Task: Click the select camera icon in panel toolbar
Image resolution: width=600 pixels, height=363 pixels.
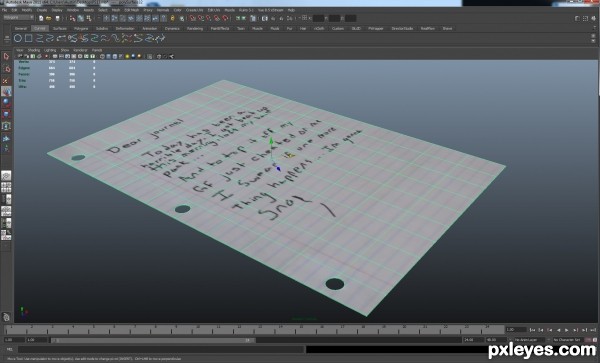Action: coord(20,56)
